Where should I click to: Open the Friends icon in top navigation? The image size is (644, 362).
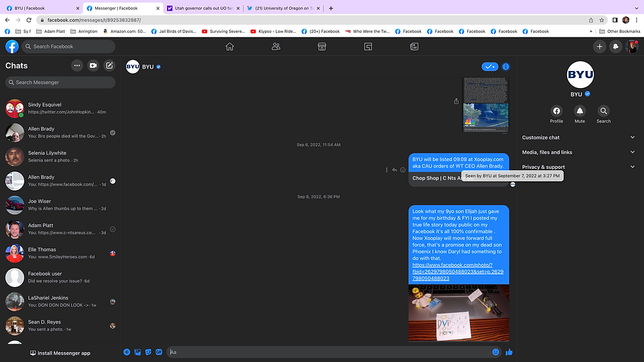[276, 47]
